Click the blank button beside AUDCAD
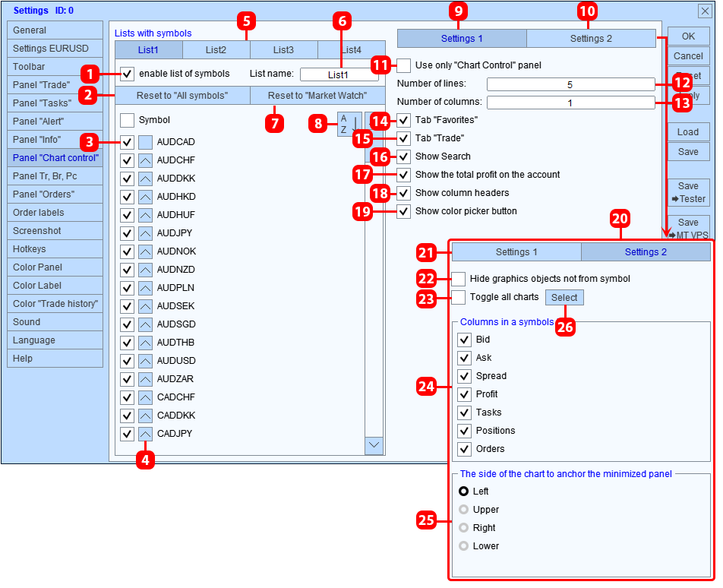723x588 pixels. (x=145, y=142)
